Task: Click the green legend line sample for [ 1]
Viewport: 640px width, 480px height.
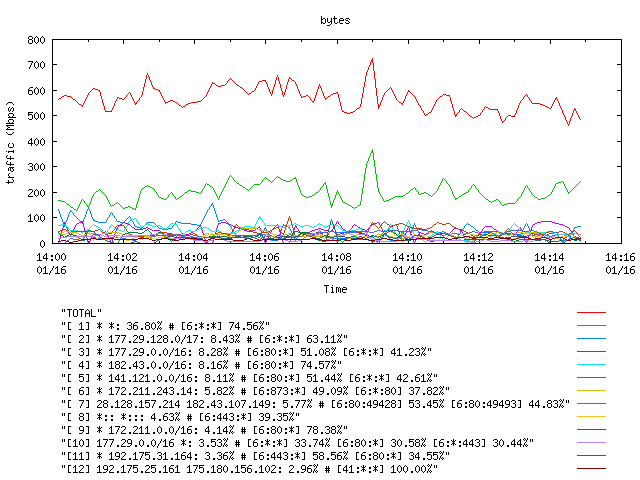Action: tap(591, 326)
